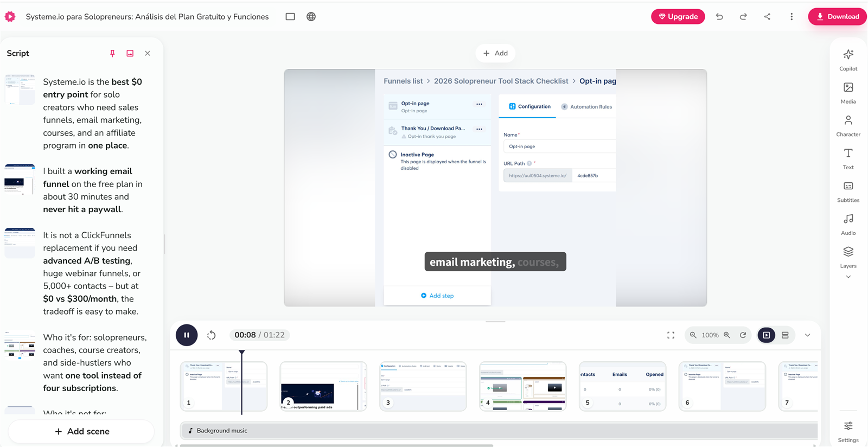
Task: Click the Upgrade button
Action: coord(678,17)
